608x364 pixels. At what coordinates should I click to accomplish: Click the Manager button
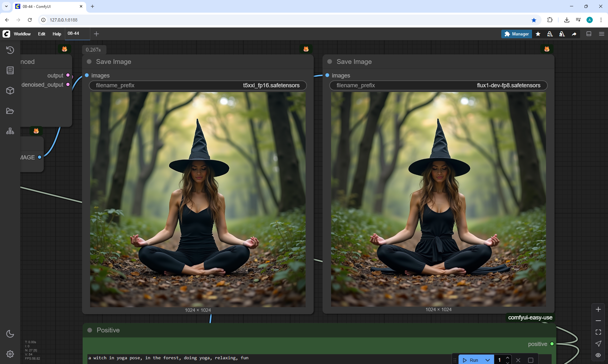click(516, 34)
